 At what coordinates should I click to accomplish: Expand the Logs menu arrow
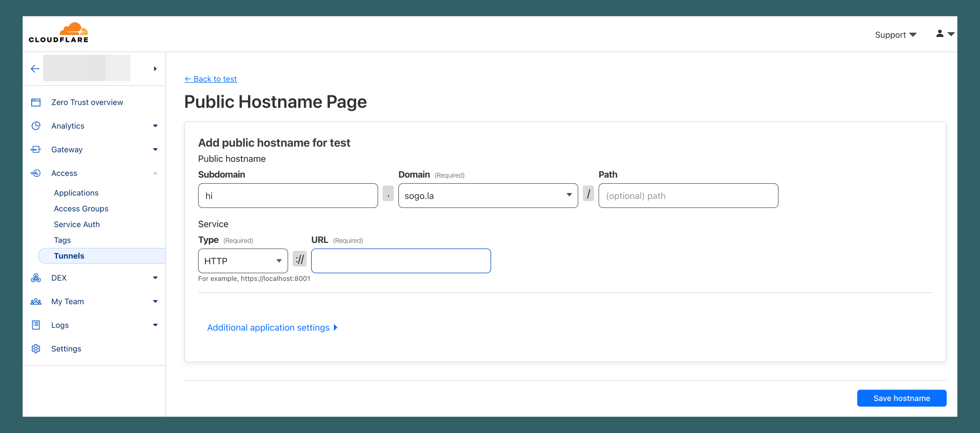(x=155, y=325)
